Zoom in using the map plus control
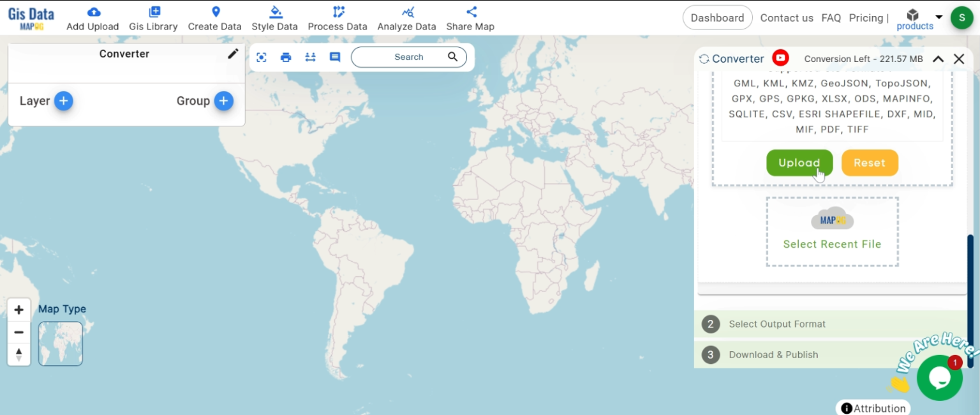Image resolution: width=980 pixels, height=415 pixels. pos(19,309)
